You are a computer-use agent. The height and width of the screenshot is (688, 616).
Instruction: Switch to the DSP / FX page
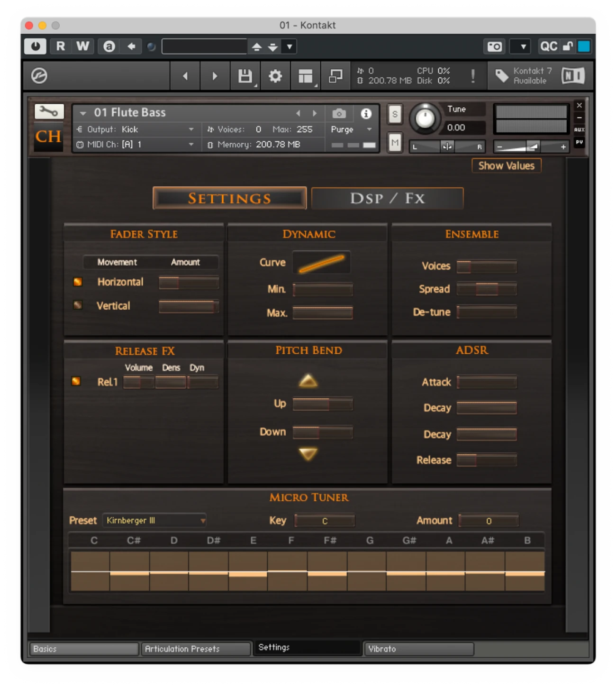tap(387, 198)
